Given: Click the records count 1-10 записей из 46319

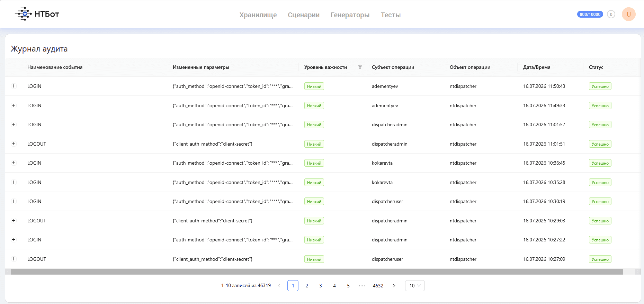Looking at the screenshot, I should (x=246, y=285).
